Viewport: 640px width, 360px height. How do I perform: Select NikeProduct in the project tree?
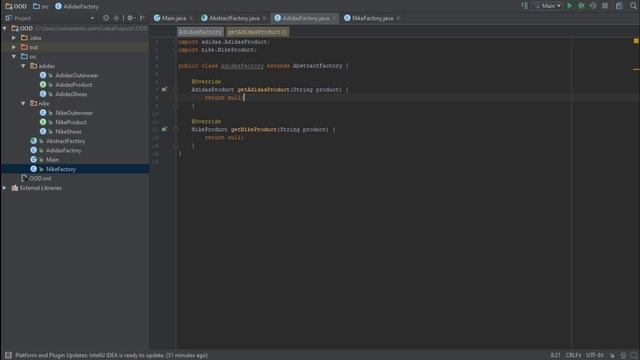[71, 122]
